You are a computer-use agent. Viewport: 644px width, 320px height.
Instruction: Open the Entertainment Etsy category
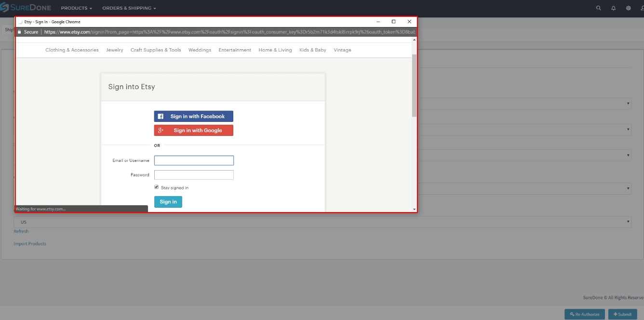point(235,50)
